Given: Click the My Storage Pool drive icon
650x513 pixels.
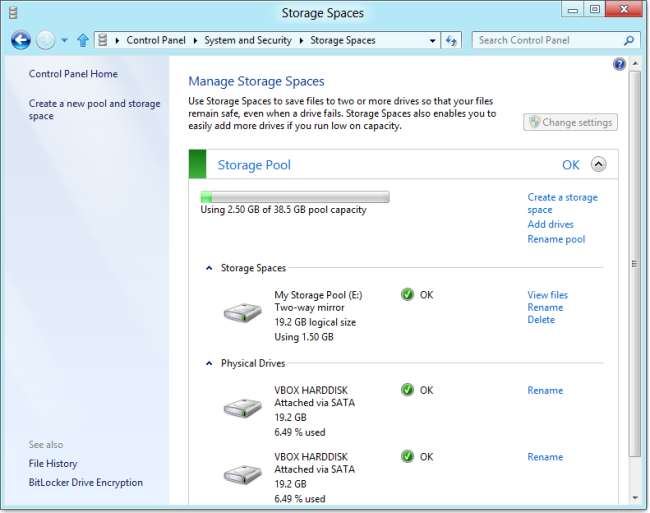Looking at the screenshot, I should [x=242, y=313].
